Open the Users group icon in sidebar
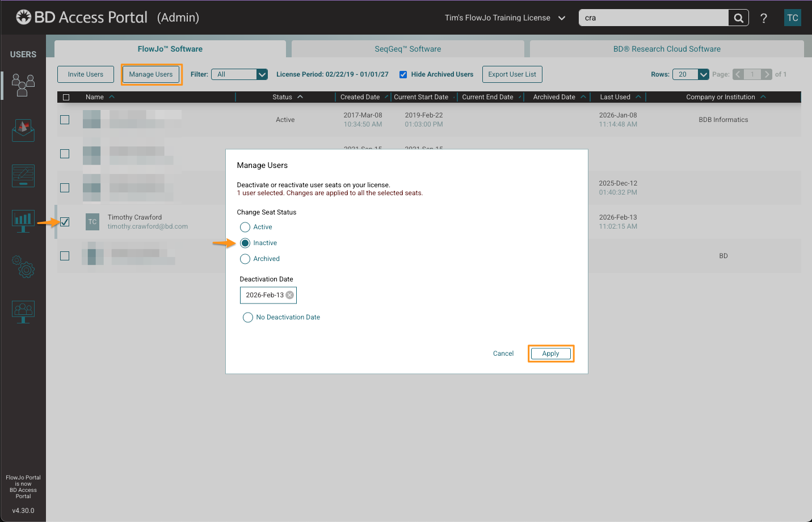This screenshot has width=812, height=522. pos(23,85)
